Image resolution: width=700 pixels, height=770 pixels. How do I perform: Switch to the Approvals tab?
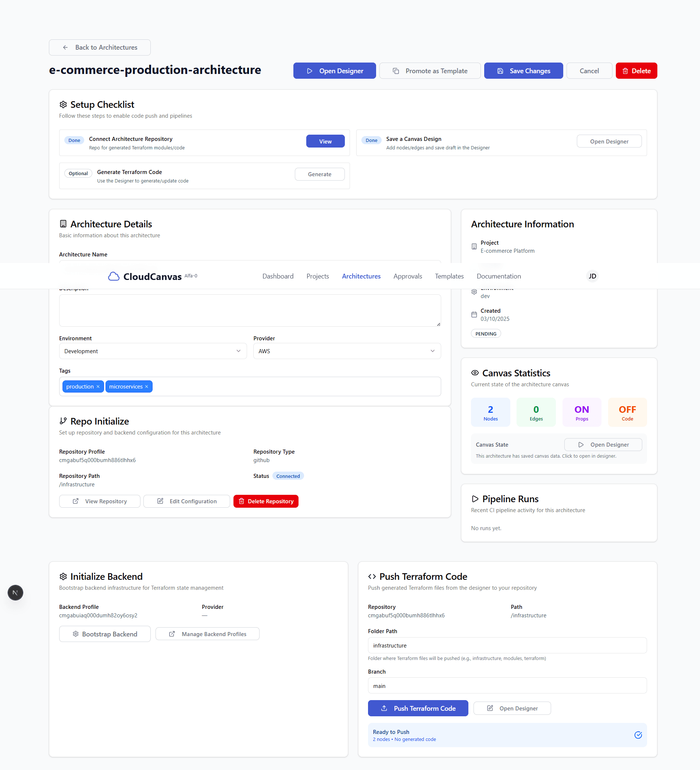(x=407, y=276)
